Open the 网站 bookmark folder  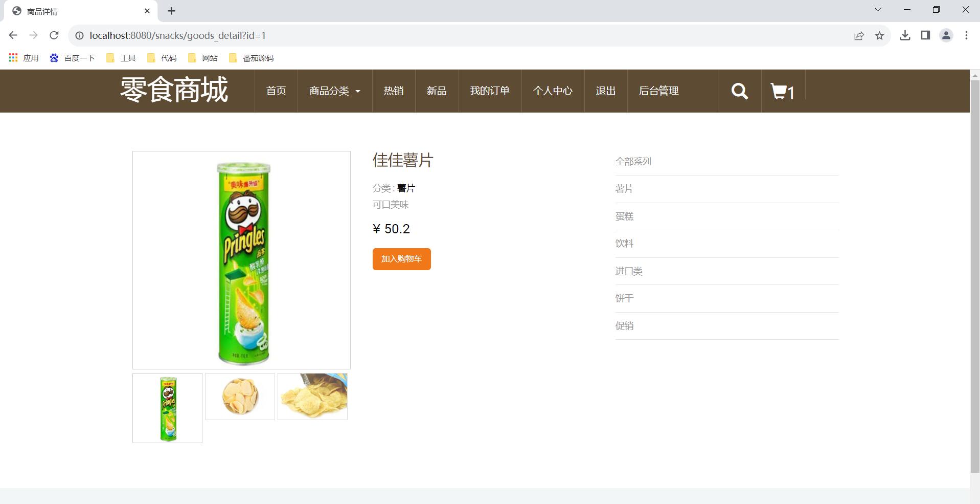[x=202, y=58]
